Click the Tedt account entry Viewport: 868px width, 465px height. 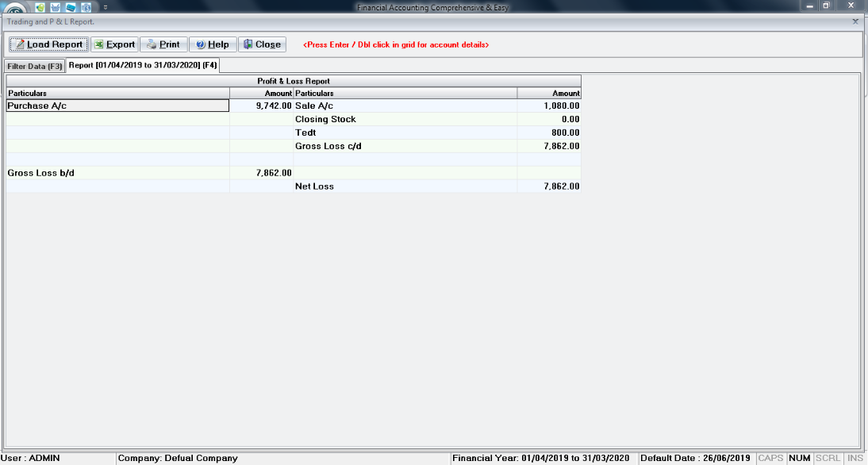click(x=405, y=133)
